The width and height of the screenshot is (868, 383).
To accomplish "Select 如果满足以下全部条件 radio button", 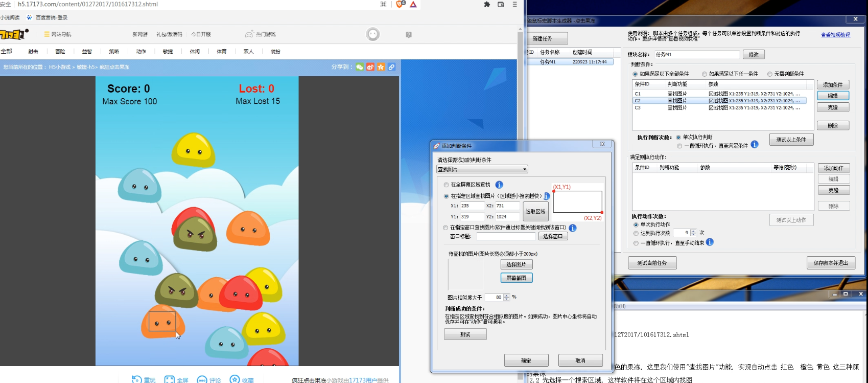I will pyautogui.click(x=636, y=74).
